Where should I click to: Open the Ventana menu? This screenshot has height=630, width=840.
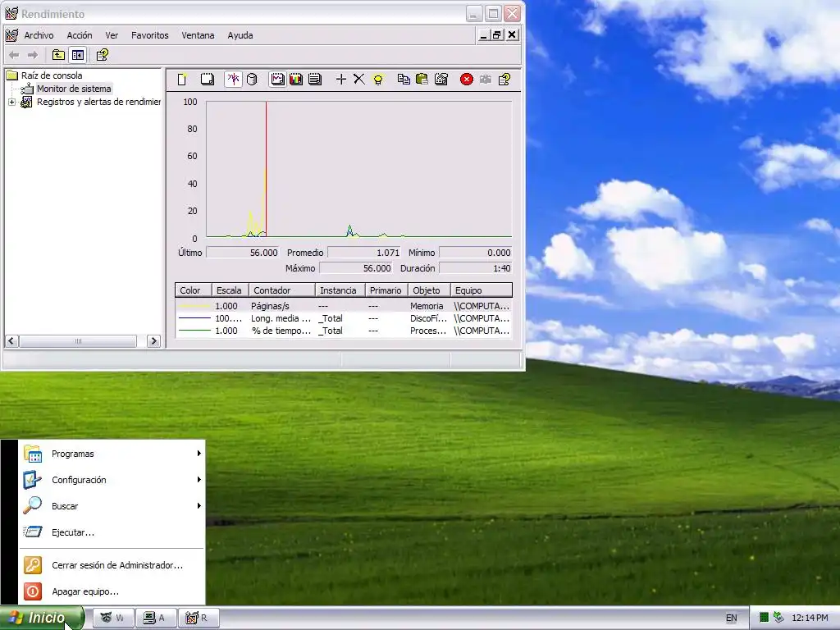(198, 35)
